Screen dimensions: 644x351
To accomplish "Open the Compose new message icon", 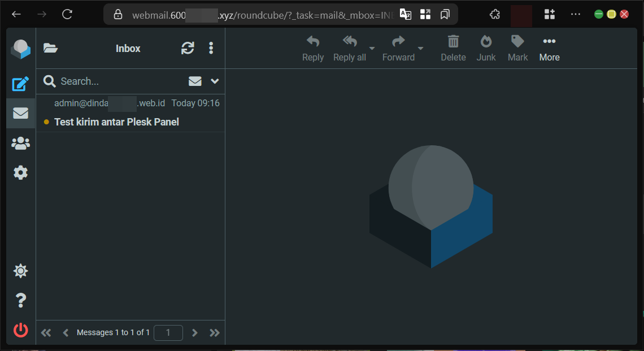I will coord(20,84).
